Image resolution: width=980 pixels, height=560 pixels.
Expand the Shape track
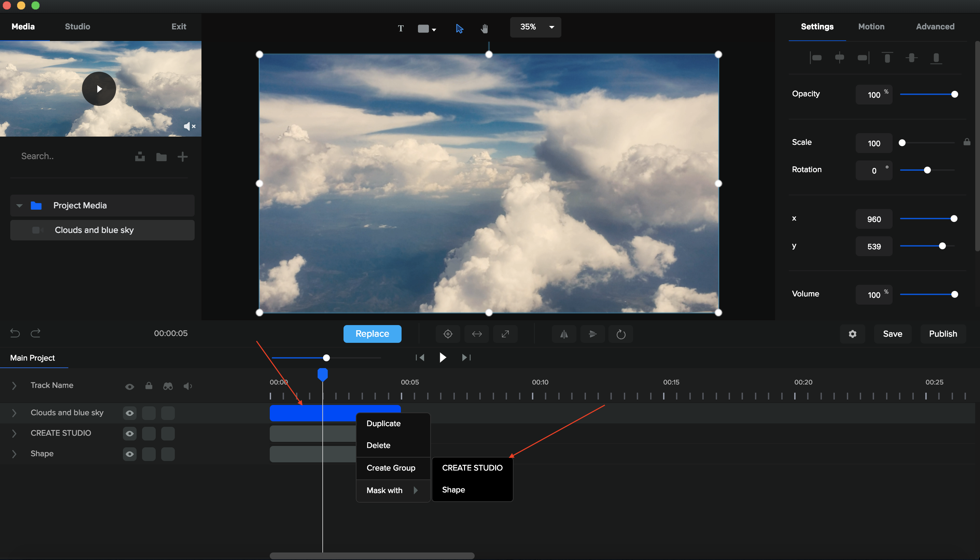pyautogui.click(x=14, y=454)
